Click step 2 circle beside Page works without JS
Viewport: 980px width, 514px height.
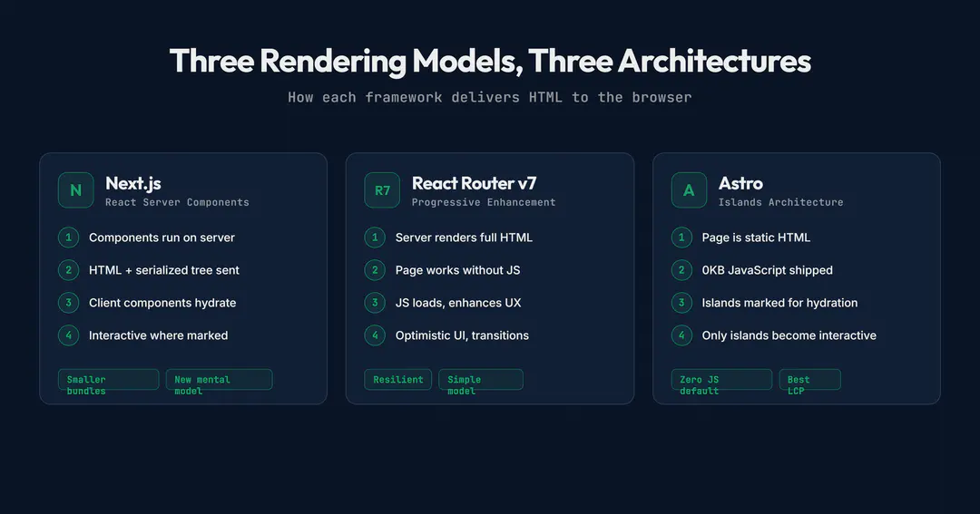(375, 270)
